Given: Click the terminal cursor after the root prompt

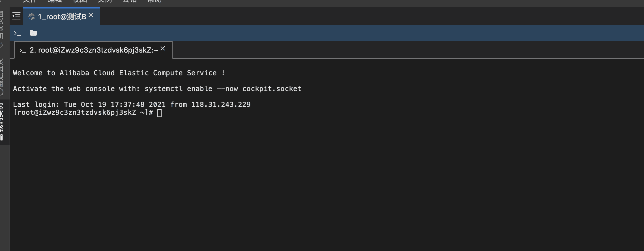Looking at the screenshot, I should [x=160, y=113].
